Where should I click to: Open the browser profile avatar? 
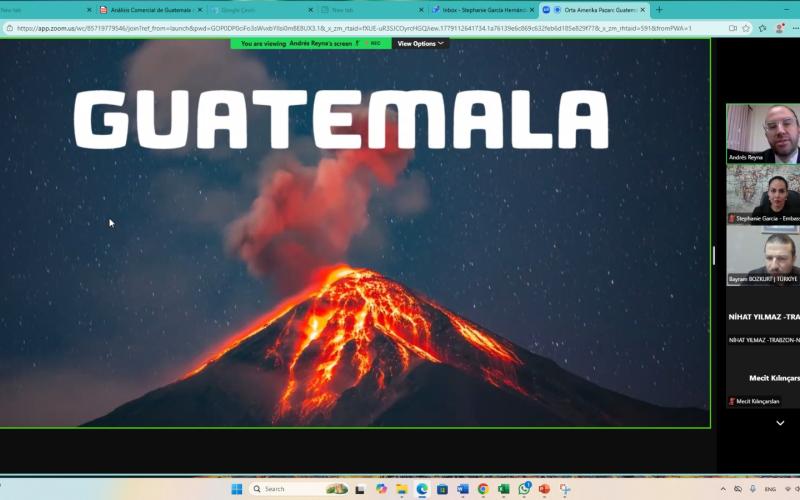779,29
